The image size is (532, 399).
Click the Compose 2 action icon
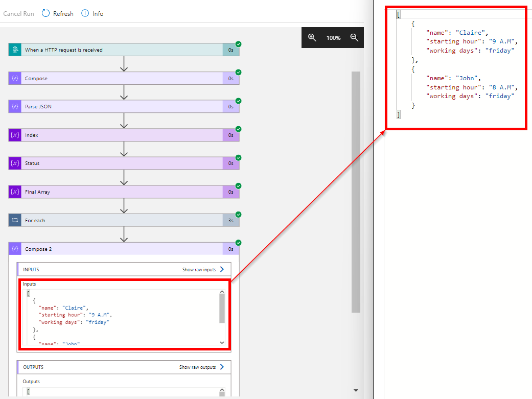pyautogui.click(x=15, y=249)
